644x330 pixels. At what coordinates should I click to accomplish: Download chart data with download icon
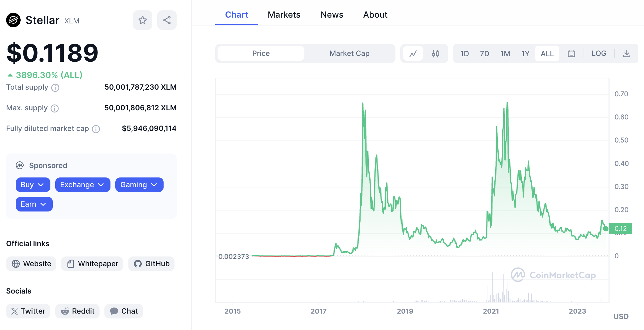(x=627, y=54)
